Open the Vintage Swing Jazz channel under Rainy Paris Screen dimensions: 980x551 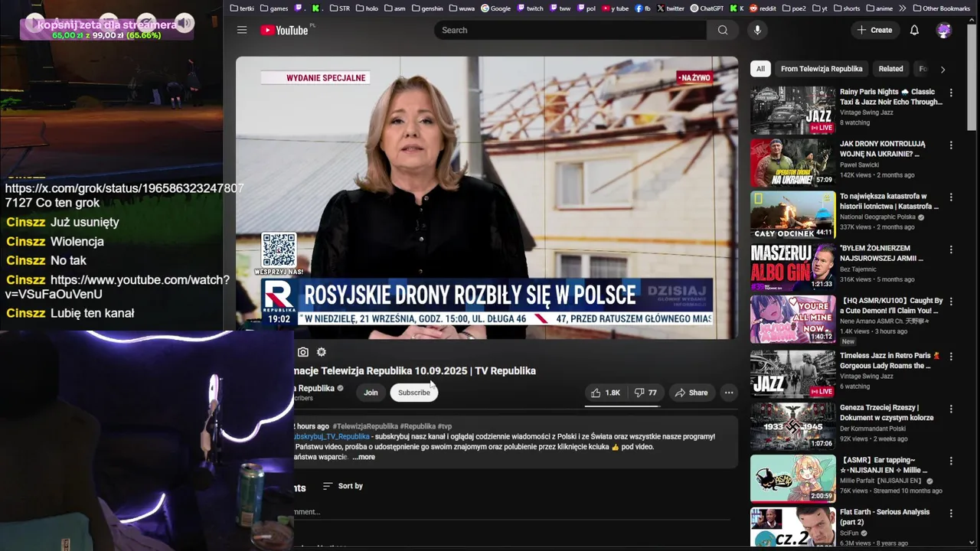pos(866,112)
